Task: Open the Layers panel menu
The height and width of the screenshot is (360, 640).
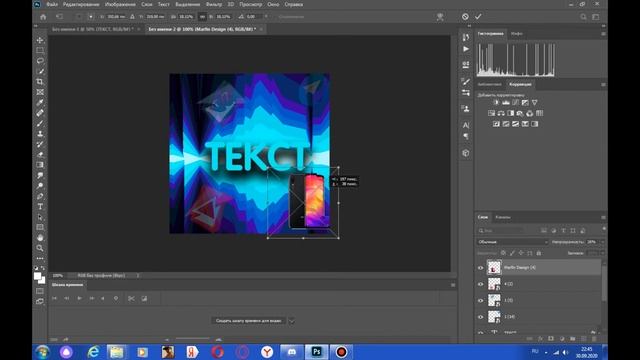Action: click(603, 217)
